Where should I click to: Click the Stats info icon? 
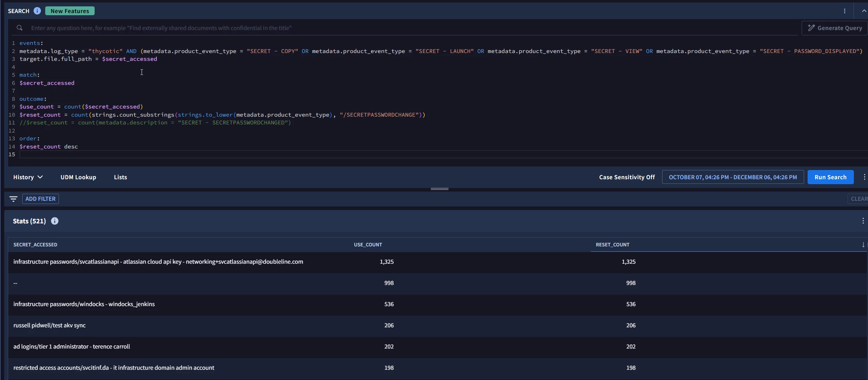pos(55,221)
